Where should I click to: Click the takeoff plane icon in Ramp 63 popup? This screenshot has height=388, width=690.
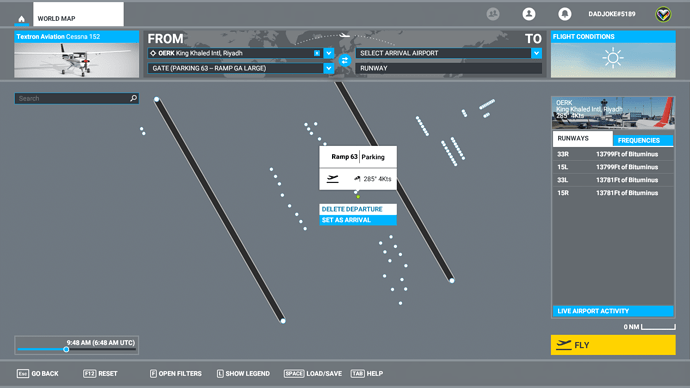333,179
